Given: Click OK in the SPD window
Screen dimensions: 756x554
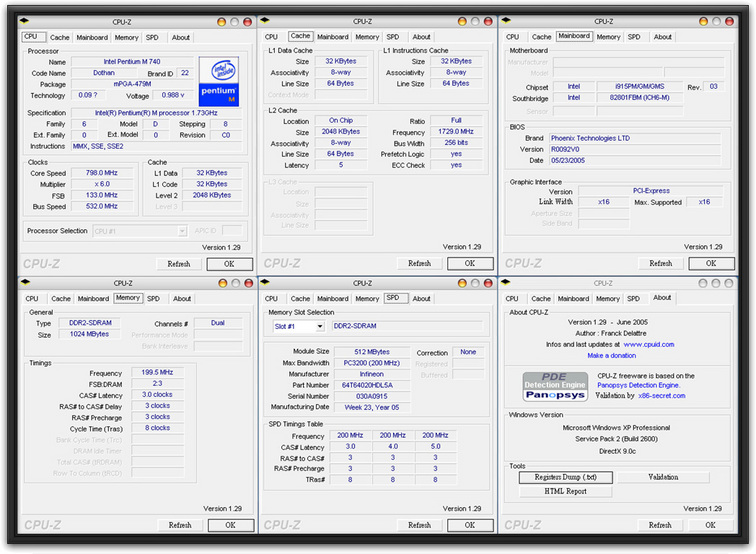Looking at the screenshot, I should pyautogui.click(x=470, y=525).
